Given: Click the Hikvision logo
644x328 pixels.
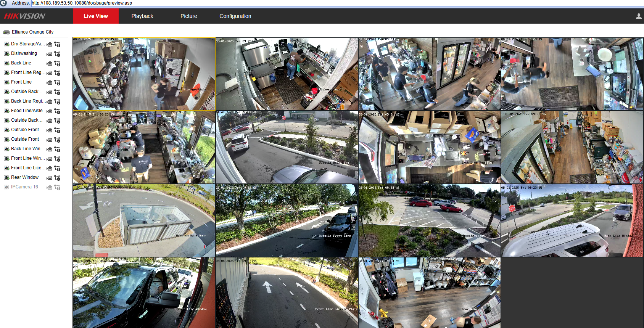Looking at the screenshot, I should click(25, 16).
